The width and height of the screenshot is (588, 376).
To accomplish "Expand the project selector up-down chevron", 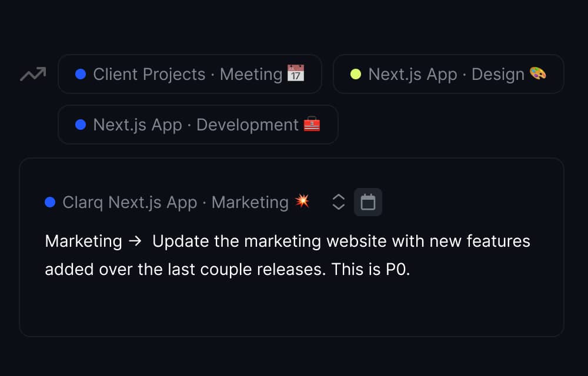I will [x=339, y=202].
